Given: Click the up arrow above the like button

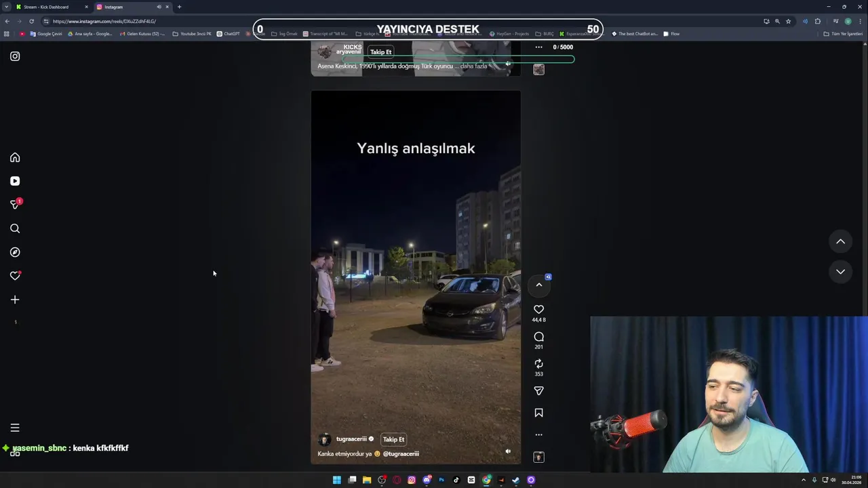Looking at the screenshot, I should [539, 285].
